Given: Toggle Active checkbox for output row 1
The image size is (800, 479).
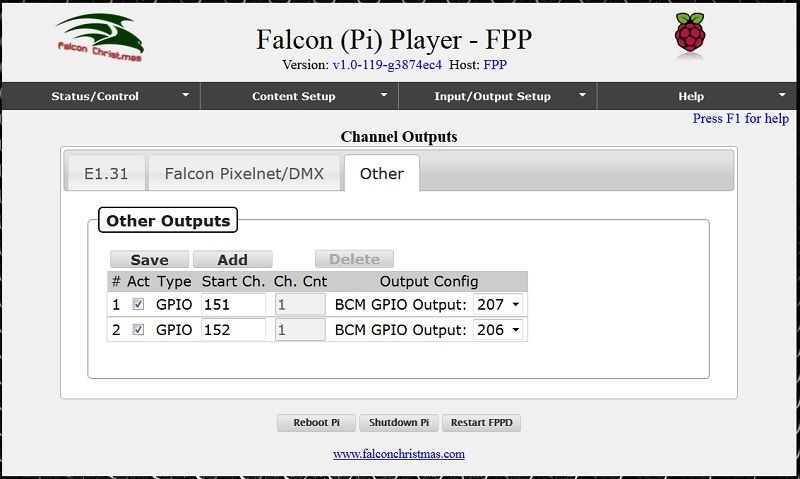Looking at the screenshot, I should (x=138, y=304).
